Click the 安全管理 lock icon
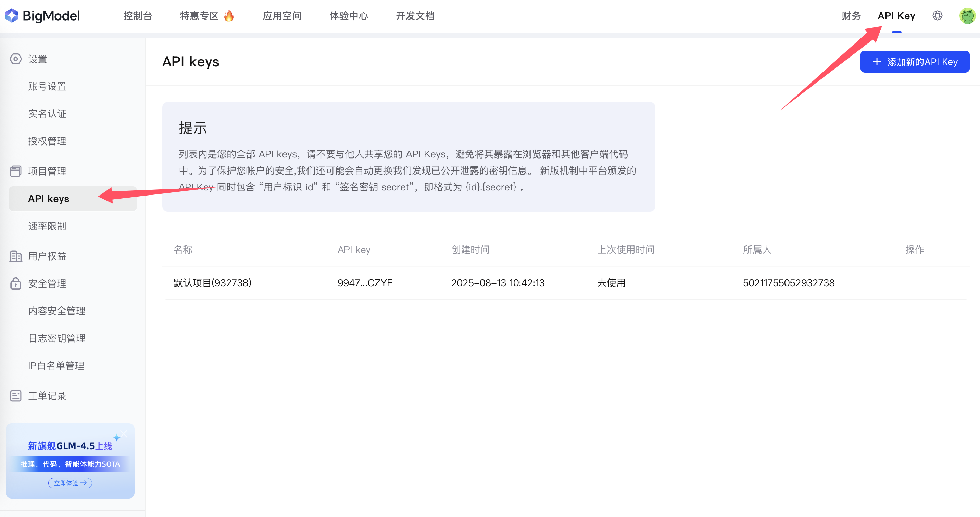 16,283
